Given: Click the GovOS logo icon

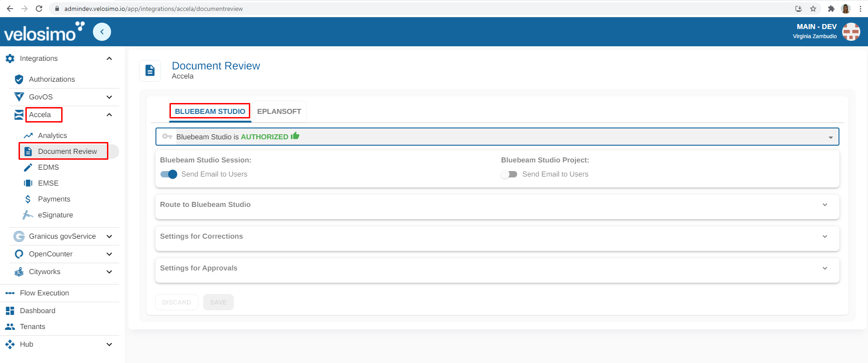Looking at the screenshot, I should click(x=19, y=97).
